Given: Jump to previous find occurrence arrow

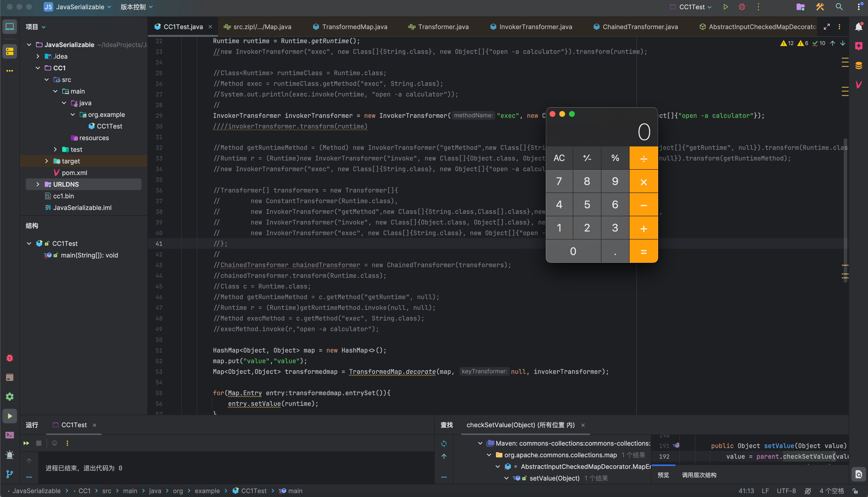Looking at the screenshot, I should (443, 457).
